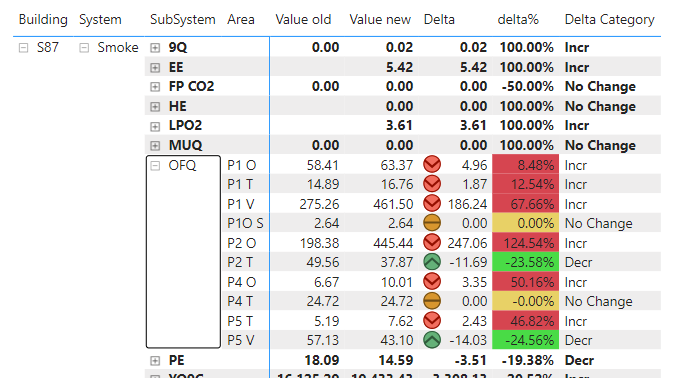Click the 275.26 old value cell
Image resolution: width=699 pixels, height=378 pixels.
(x=319, y=204)
